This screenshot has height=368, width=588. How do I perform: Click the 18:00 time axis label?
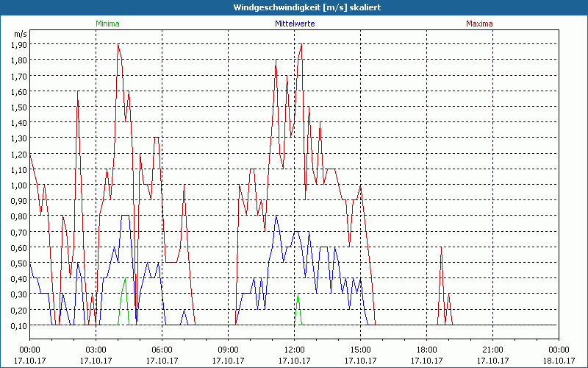pyautogui.click(x=426, y=350)
